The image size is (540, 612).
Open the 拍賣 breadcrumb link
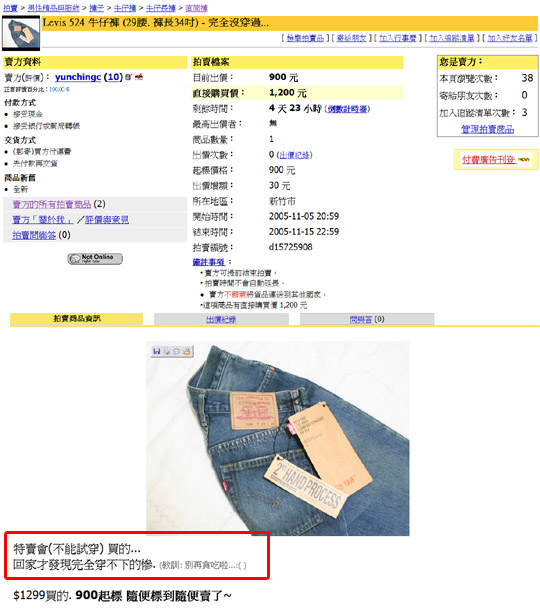pos(10,8)
